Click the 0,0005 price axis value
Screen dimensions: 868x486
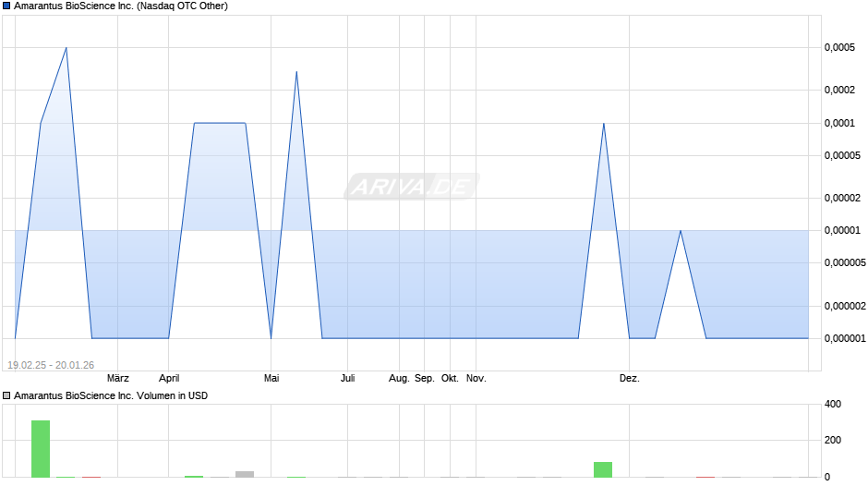[x=839, y=48]
